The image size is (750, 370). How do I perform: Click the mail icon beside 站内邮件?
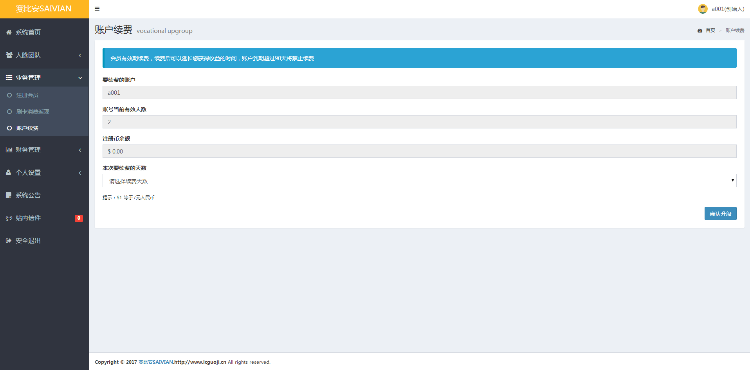[9, 218]
